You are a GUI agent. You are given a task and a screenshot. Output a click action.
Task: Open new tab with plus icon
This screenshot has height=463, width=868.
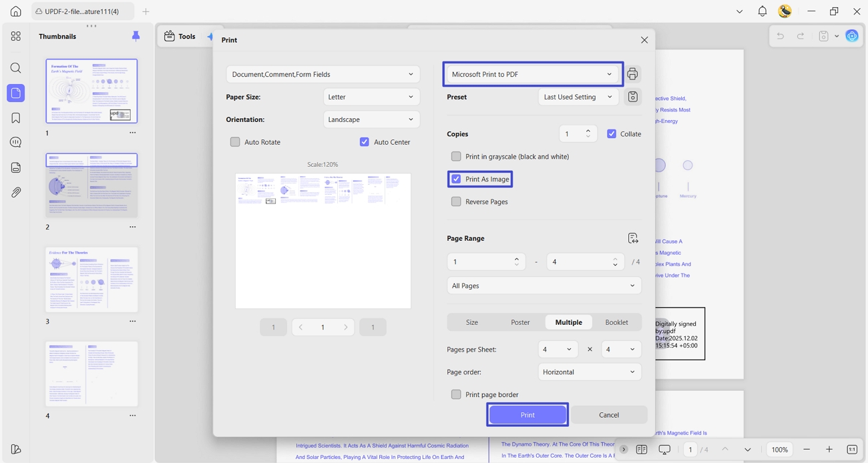[146, 11]
